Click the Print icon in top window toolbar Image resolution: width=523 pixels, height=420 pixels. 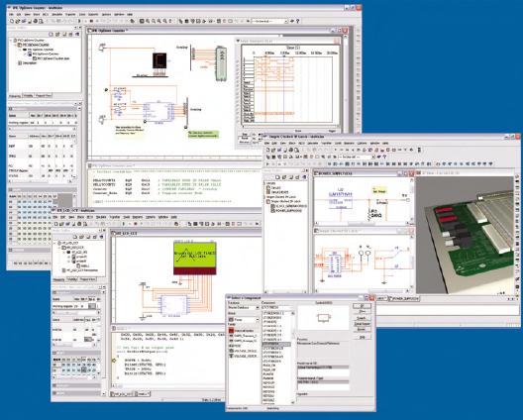tap(36, 21)
